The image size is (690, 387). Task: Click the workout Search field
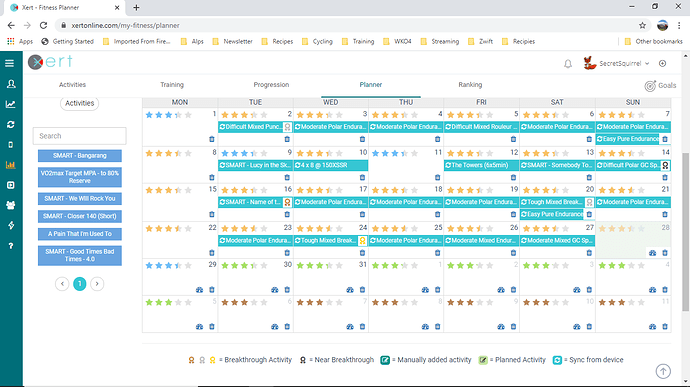coord(80,136)
